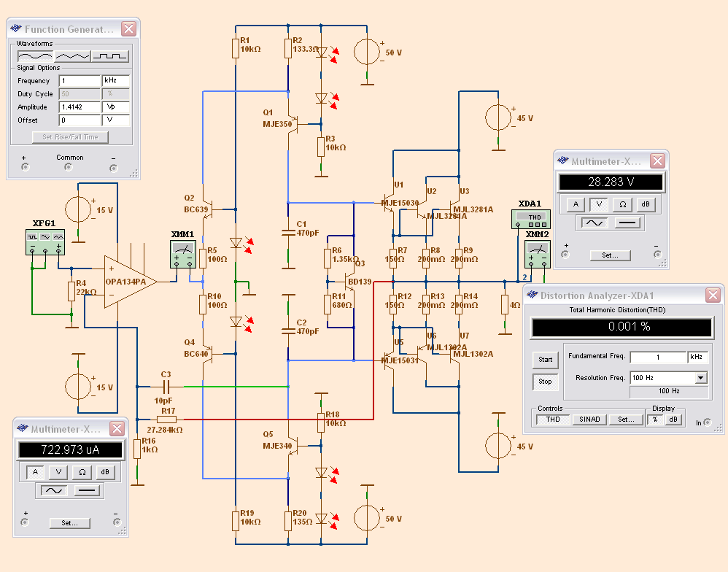Click the Stop button in Distortion Analyzer
The width and height of the screenshot is (728, 572).
point(545,382)
